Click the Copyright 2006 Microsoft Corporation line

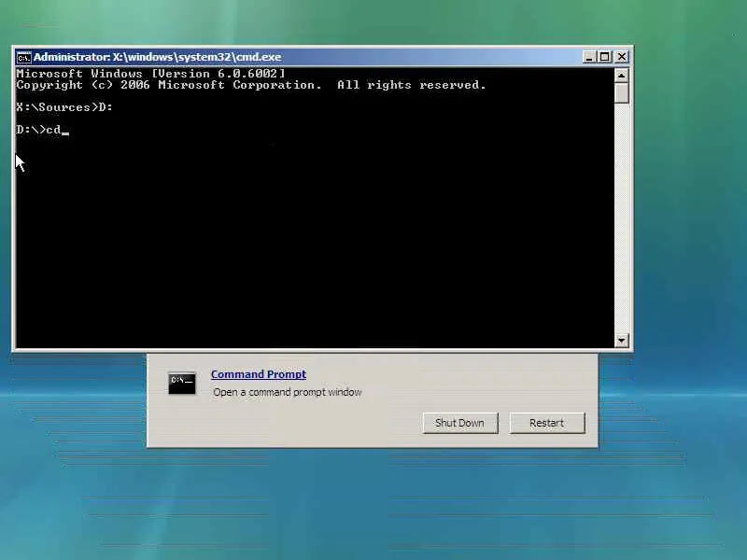coord(251,85)
